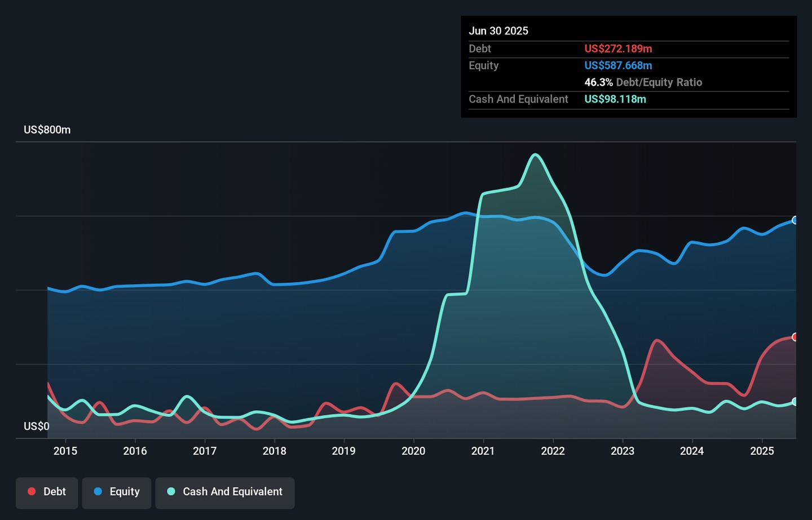The height and width of the screenshot is (520, 812).
Task: Click the blue Equity endpoint marker
Action: [795, 220]
